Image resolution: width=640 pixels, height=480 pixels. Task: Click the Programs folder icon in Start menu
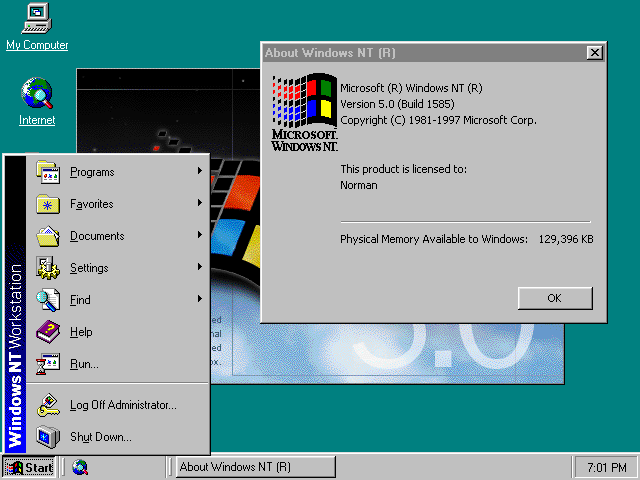(x=49, y=172)
